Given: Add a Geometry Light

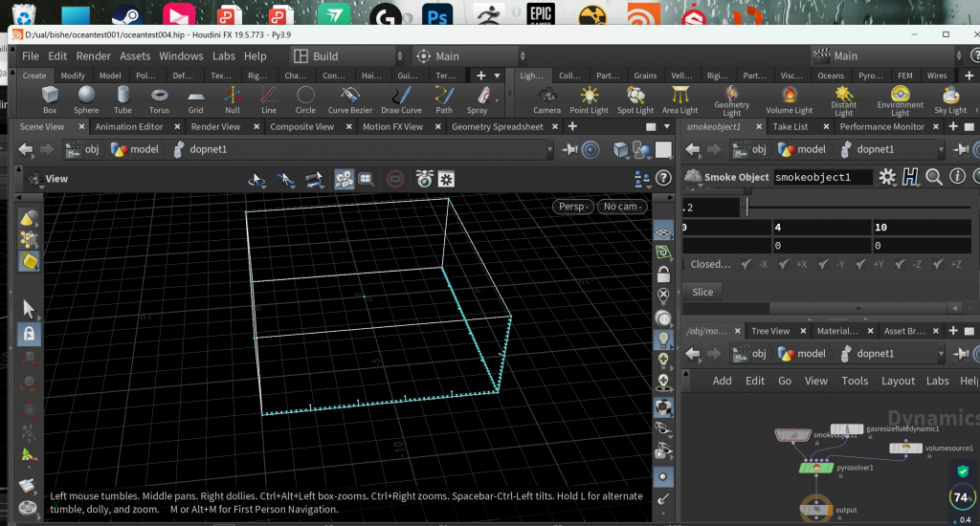Looking at the screenshot, I should pos(732,101).
